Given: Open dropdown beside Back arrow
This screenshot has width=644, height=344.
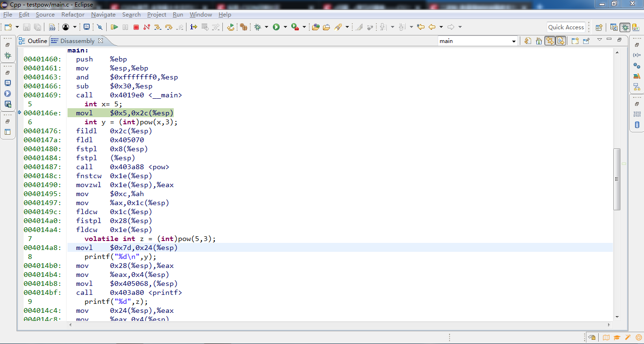Looking at the screenshot, I should tap(441, 27).
